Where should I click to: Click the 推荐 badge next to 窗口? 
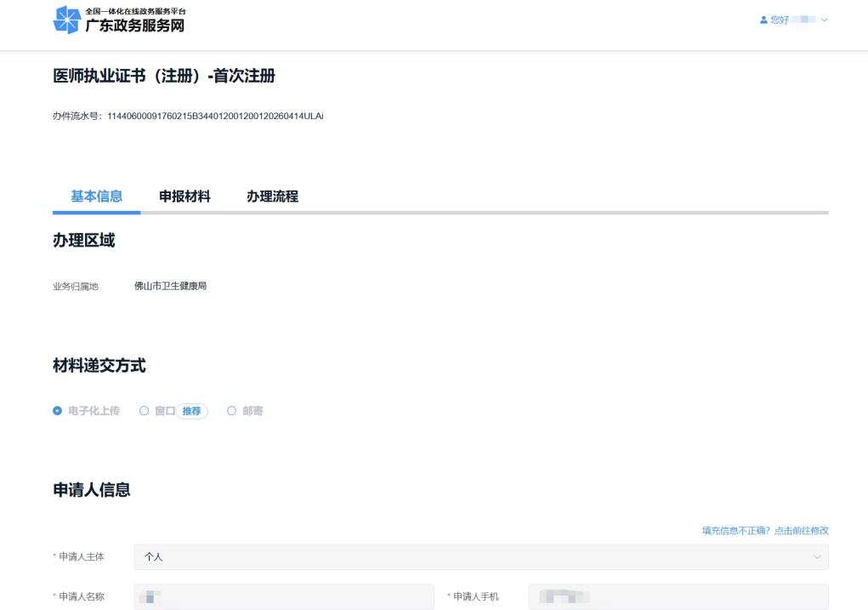tap(191, 411)
